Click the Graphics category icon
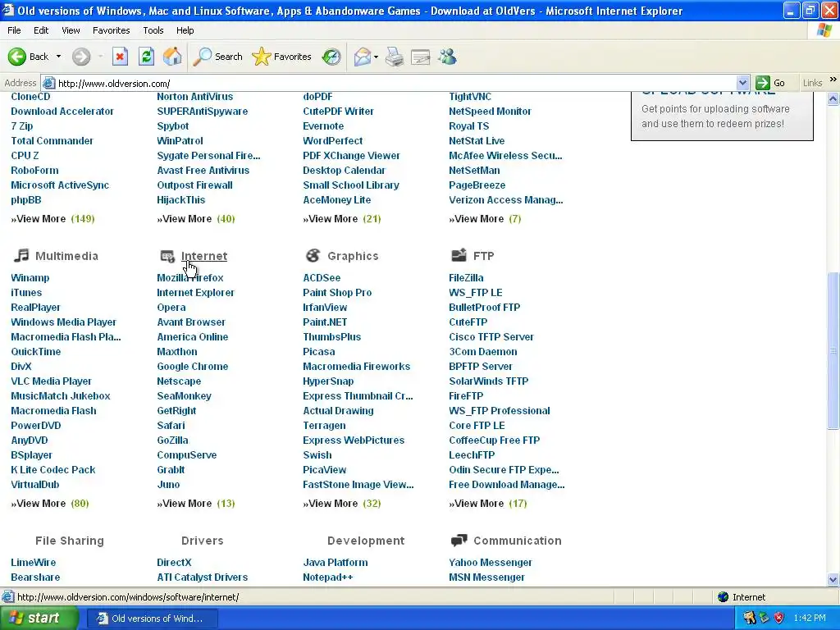Screen dimensions: 840x630 (313, 256)
